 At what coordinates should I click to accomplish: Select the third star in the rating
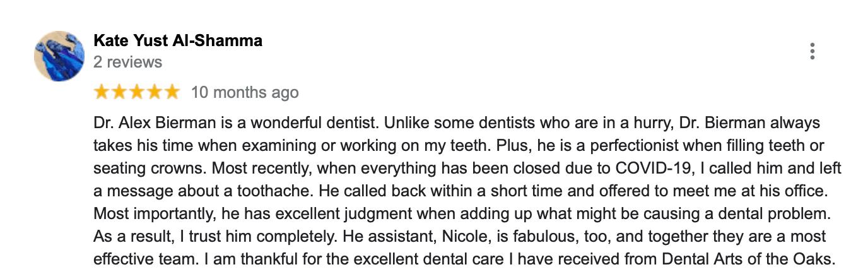137,93
